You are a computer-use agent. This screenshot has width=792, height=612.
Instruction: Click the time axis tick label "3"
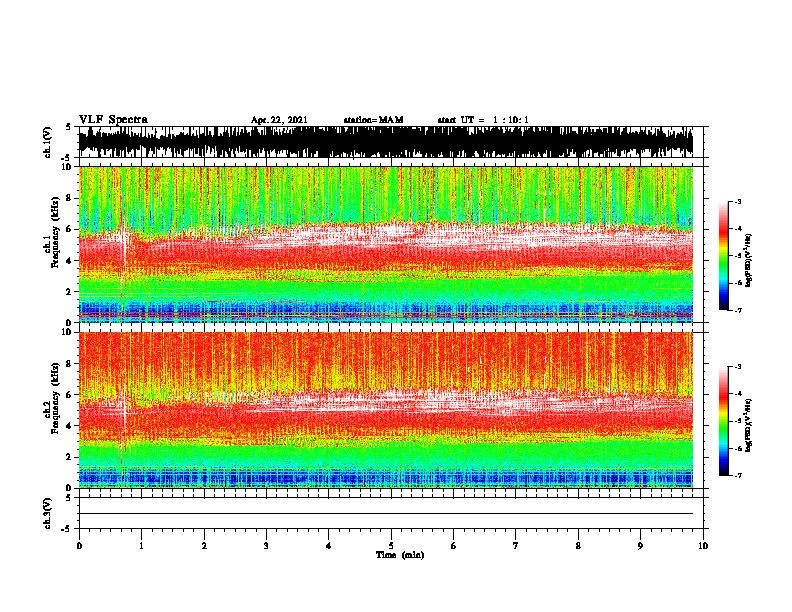266,546
